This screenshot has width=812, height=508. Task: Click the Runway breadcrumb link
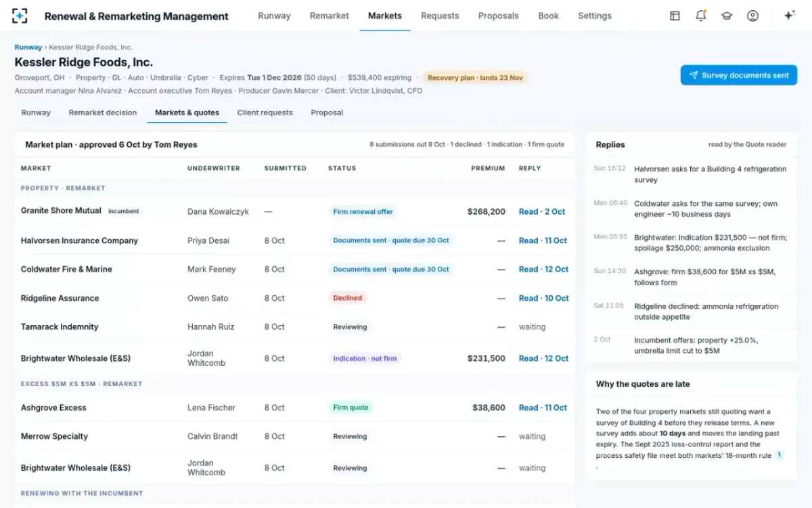(28, 47)
